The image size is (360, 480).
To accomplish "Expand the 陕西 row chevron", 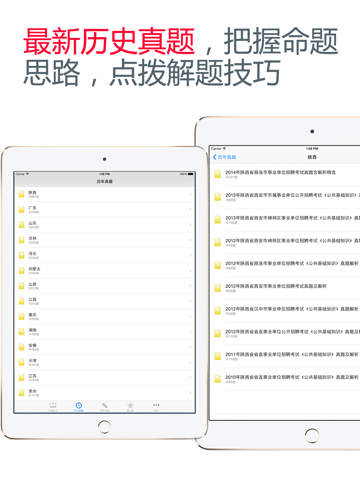I will click(x=190, y=194).
